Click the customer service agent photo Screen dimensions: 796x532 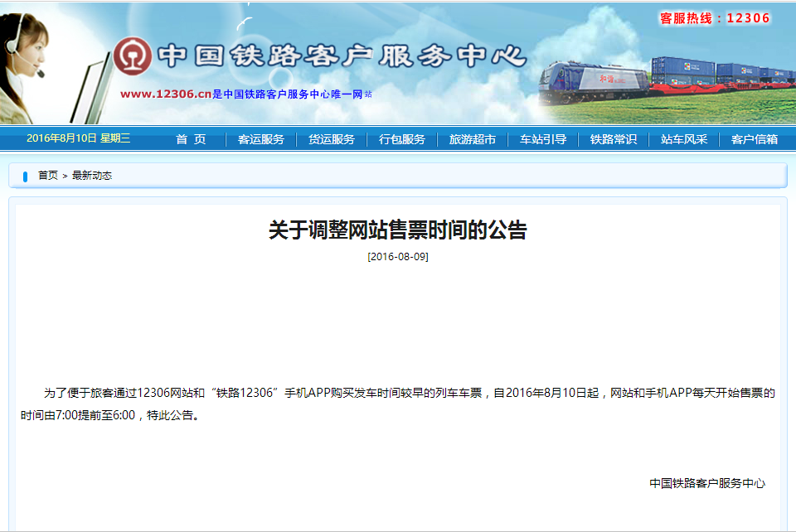click(x=26, y=67)
